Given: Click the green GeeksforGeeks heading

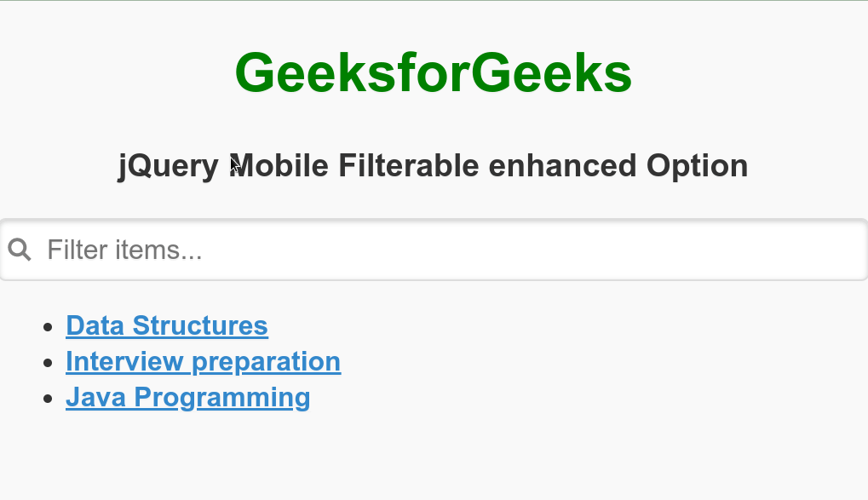Looking at the screenshot, I should [433, 73].
